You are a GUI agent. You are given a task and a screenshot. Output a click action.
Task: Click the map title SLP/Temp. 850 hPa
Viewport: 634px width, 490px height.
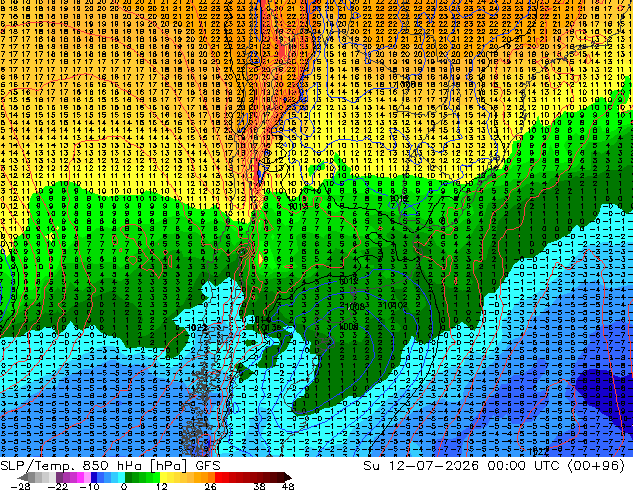coord(71,465)
